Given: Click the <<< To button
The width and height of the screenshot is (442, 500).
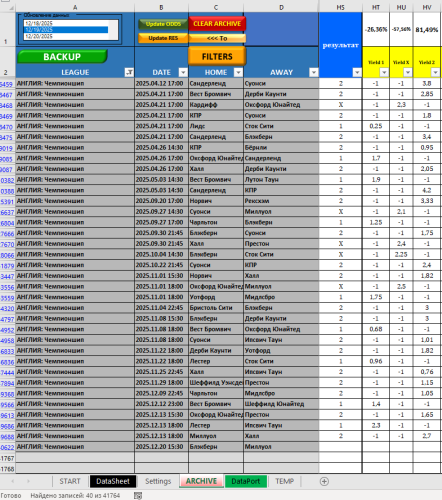Looking at the screenshot, I should pyautogui.click(x=217, y=38).
